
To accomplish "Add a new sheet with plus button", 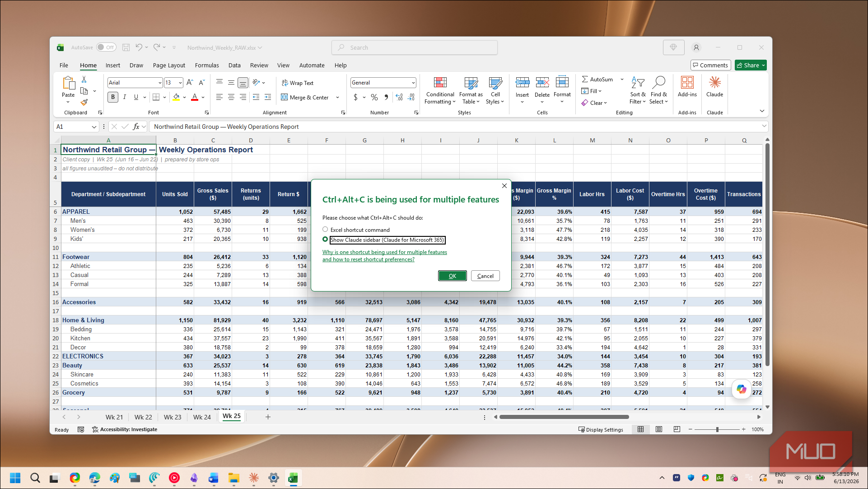I will [268, 417].
